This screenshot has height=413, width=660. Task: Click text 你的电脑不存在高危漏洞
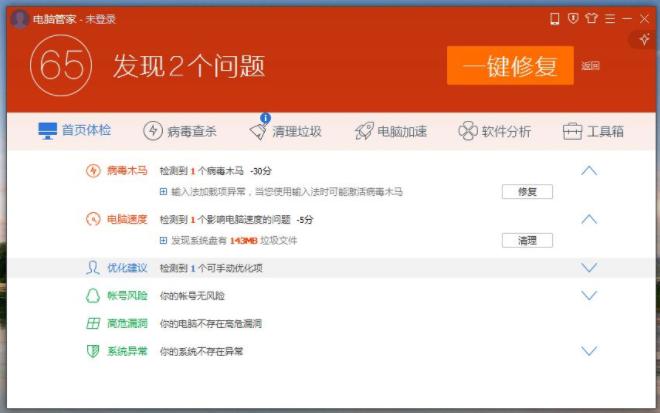210,324
